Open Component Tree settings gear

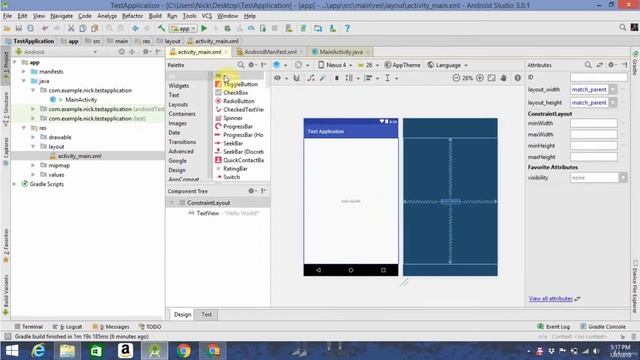(x=252, y=191)
